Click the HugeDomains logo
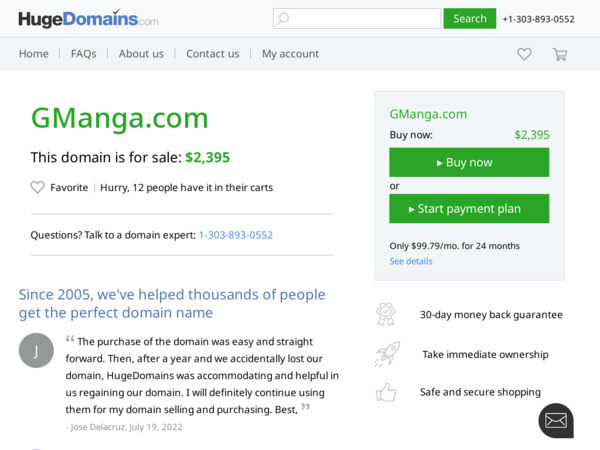 88,19
